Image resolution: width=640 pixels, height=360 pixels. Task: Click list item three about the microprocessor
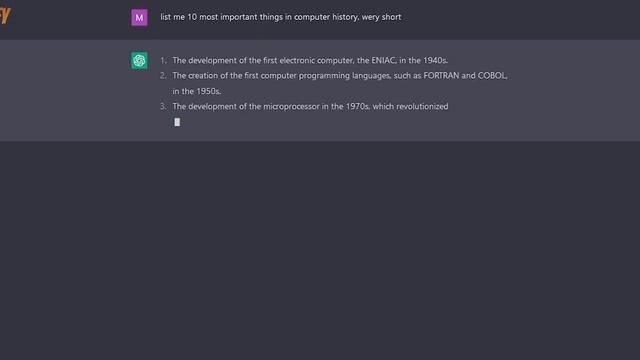pyautogui.click(x=310, y=107)
